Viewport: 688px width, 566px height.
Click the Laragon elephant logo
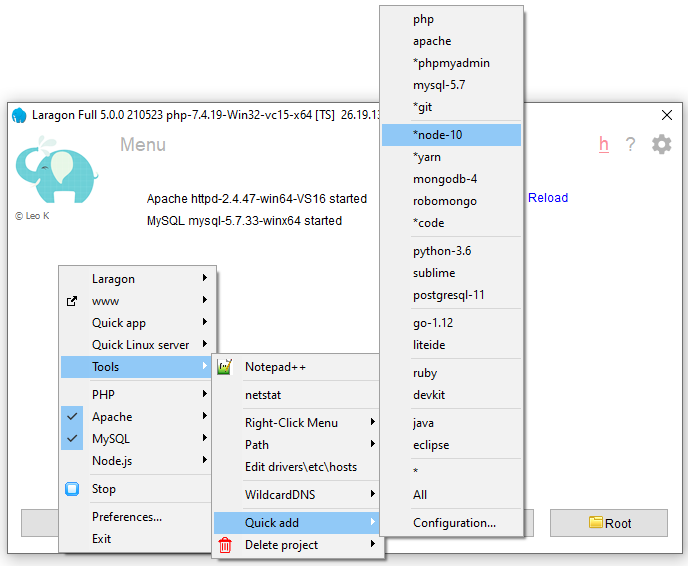click(x=56, y=170)
